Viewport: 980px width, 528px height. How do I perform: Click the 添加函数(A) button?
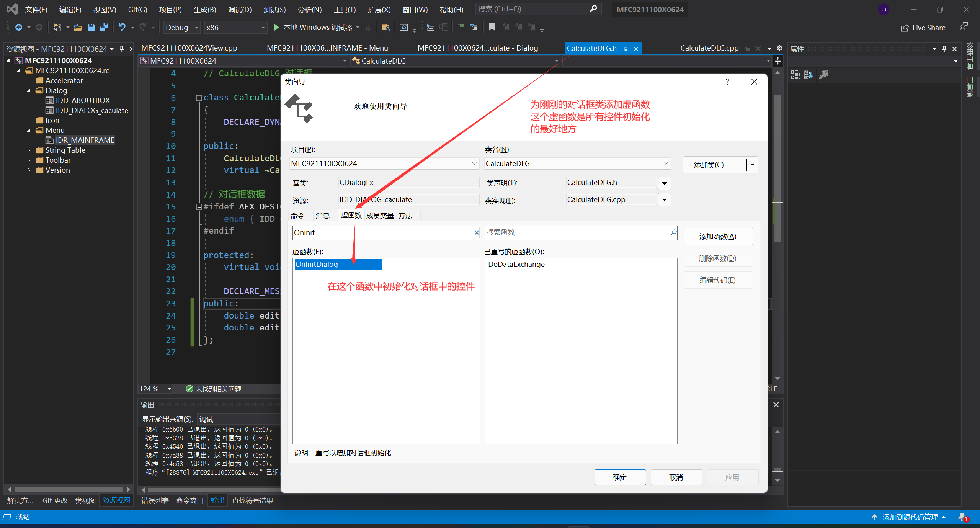[x=717, y=237]
